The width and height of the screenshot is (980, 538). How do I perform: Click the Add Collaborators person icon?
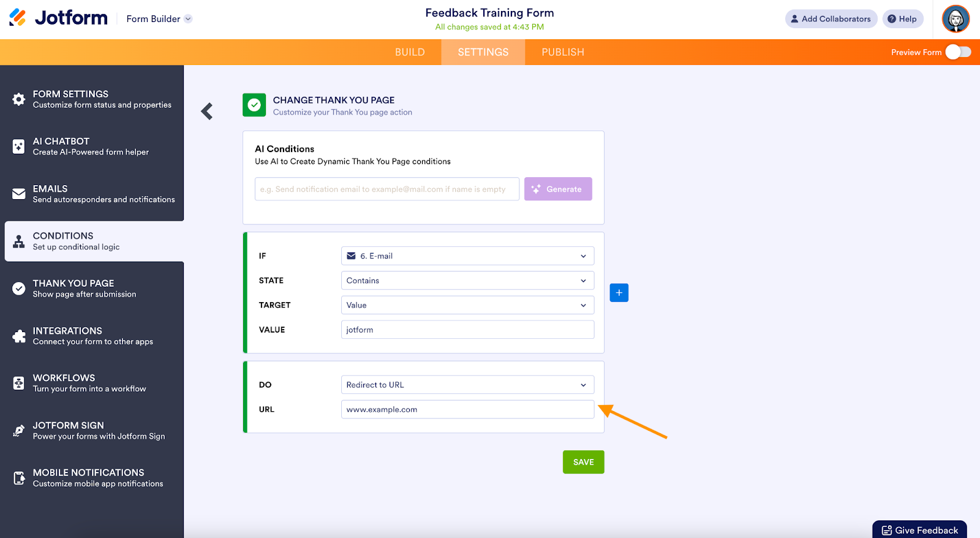[x=794, y=19]
